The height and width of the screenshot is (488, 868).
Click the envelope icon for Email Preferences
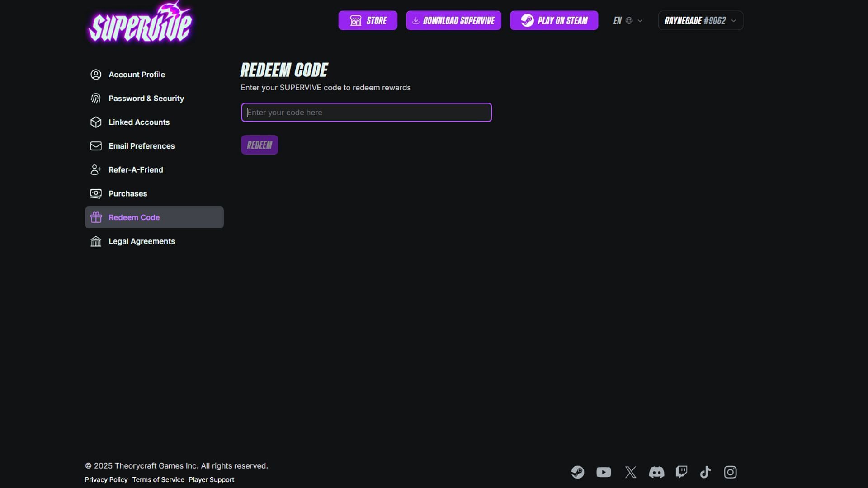tap(96, 146)
